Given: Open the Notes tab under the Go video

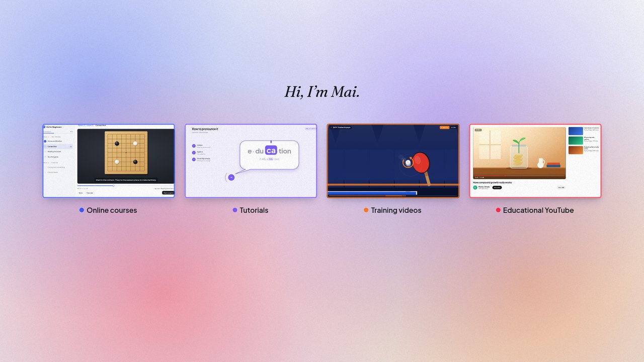Looking at the screenshot, I should (80, 193).
